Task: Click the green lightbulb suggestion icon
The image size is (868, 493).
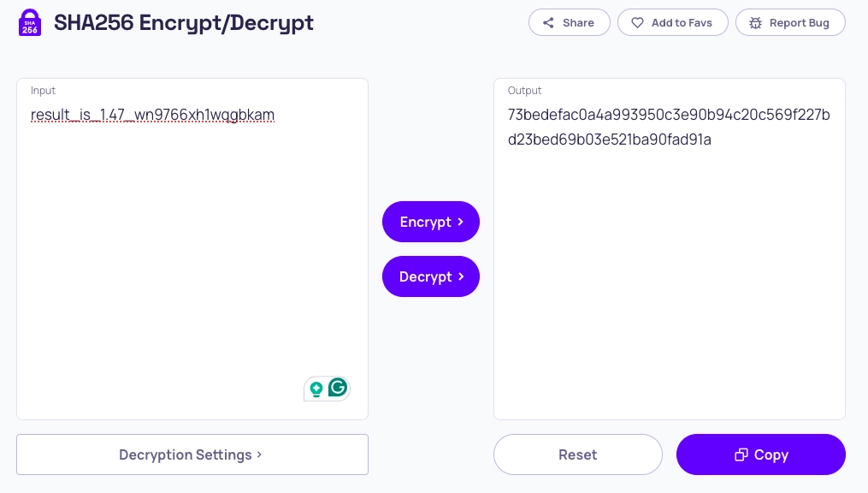Action: (x=316, y=389)
